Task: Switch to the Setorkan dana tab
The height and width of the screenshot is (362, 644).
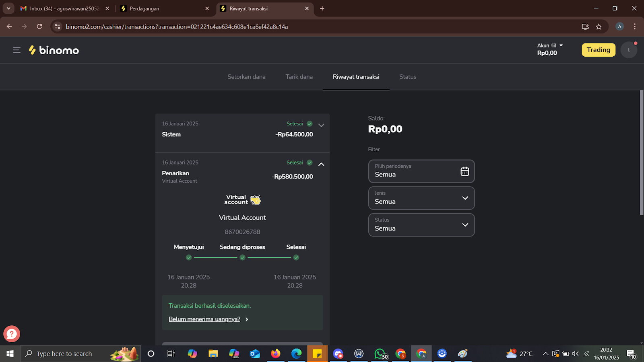Action: tap(246, 77)
